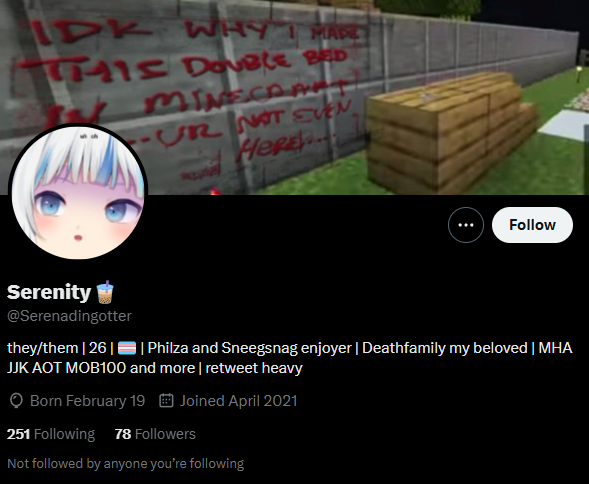Click the Philza and Sneegsnag enjoyer text
Image resolution: width=589 pixels, height=484 pixels.
(249, 348)
